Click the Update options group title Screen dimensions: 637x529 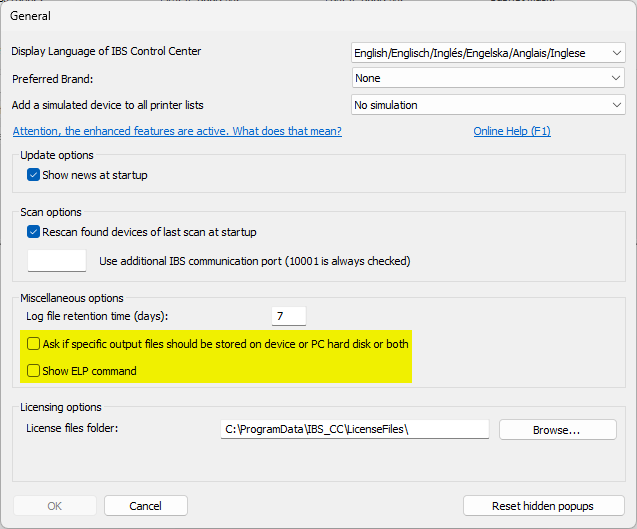click(57, 155)
